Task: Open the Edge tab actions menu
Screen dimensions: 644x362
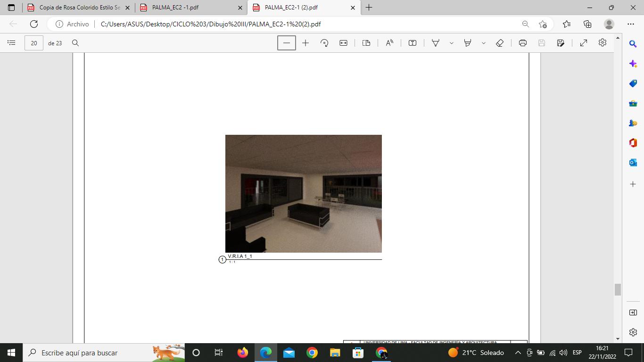Action: click(11, 8)
